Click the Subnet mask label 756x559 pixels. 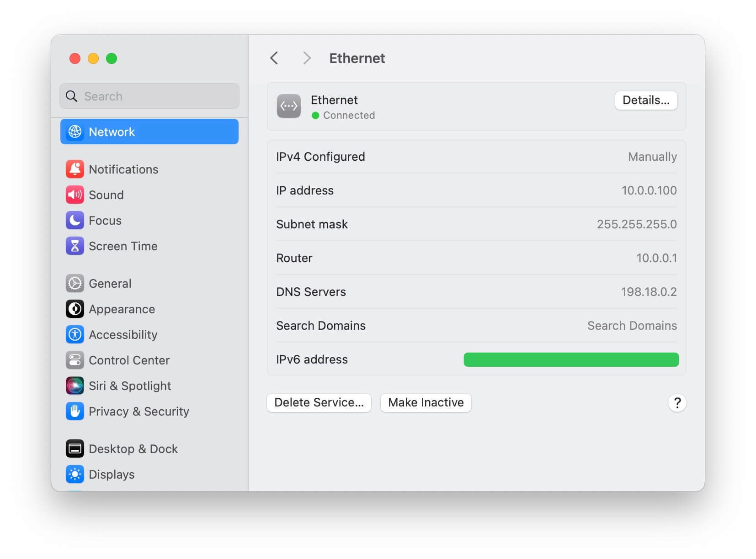click(312, 224)
